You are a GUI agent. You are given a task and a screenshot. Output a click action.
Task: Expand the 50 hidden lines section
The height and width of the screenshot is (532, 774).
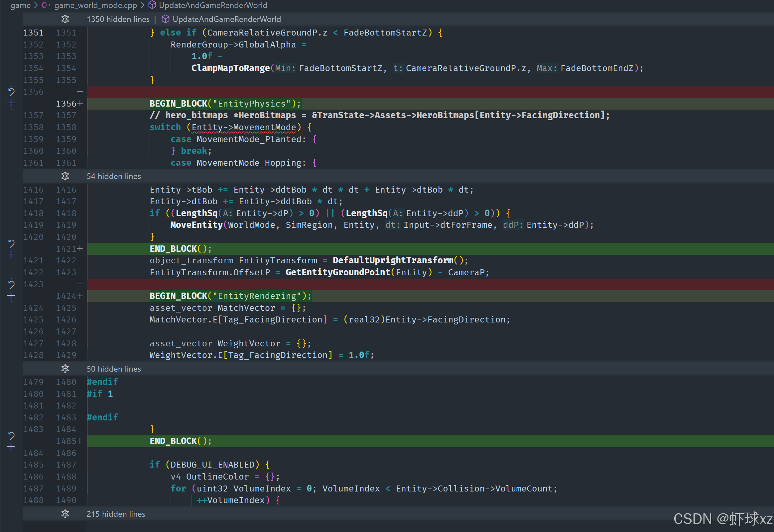(x=65, y=369)
